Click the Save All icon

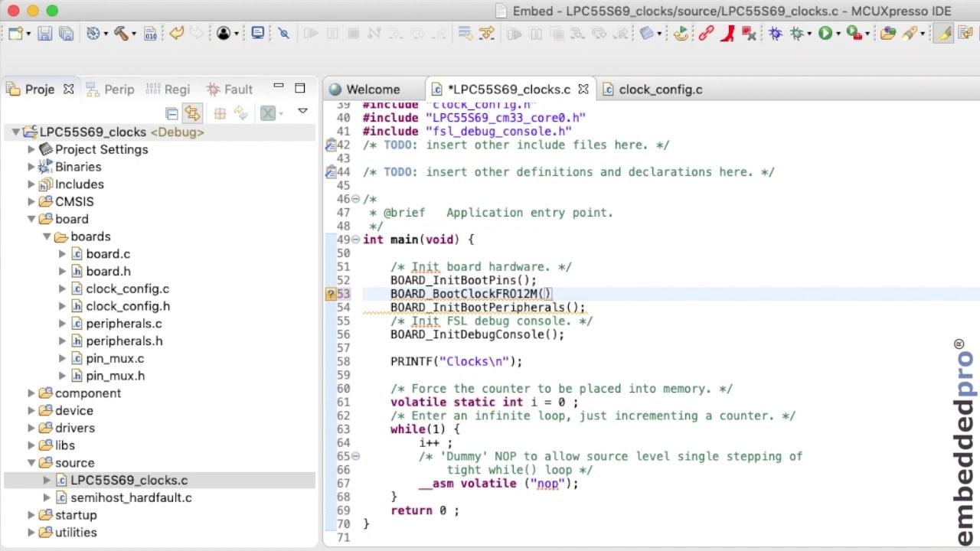(x=66, y=33)
